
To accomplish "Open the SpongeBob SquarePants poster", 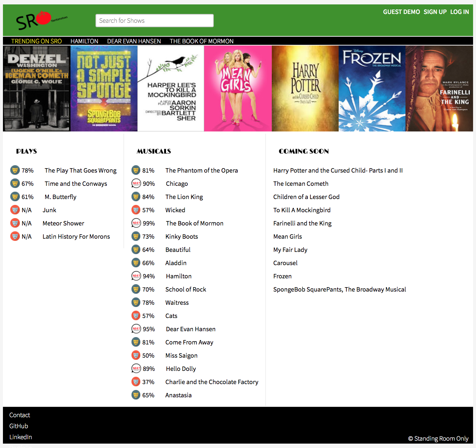I will (104, 88).
